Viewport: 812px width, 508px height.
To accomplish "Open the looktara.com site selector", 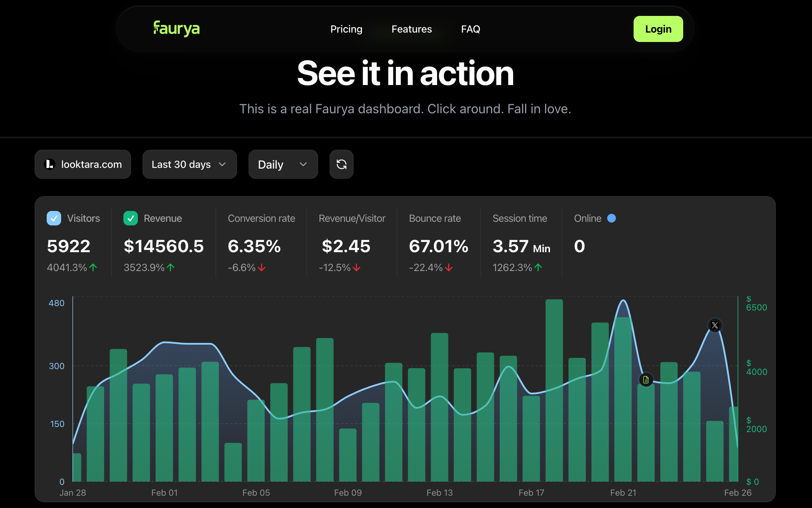I will point(83,164).
